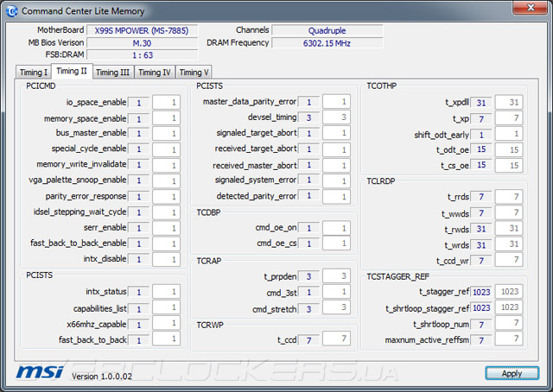
Task: Edit the shift_odt_early input field
Action: coord(509,134)
